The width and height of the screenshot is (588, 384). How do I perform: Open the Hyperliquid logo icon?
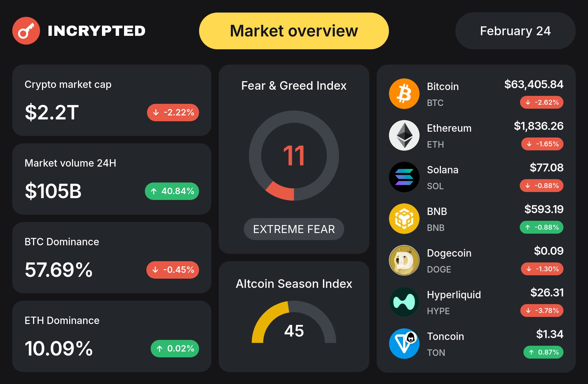(x=404, y=302)
